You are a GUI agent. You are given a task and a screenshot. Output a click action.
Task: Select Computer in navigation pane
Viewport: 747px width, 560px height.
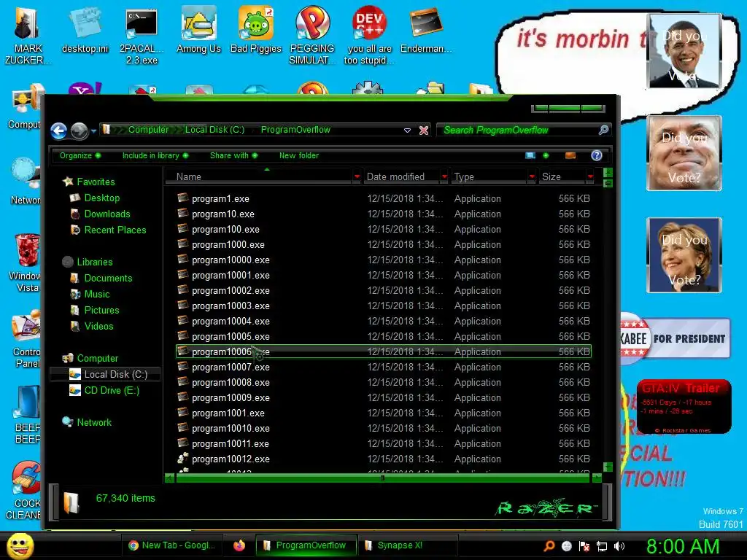point(98,359)
